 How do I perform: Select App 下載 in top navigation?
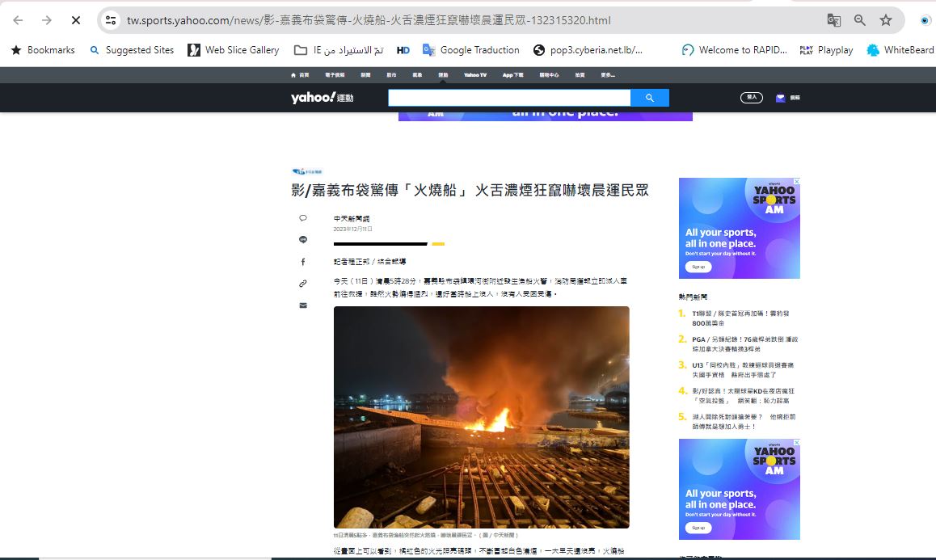[512, 75]
